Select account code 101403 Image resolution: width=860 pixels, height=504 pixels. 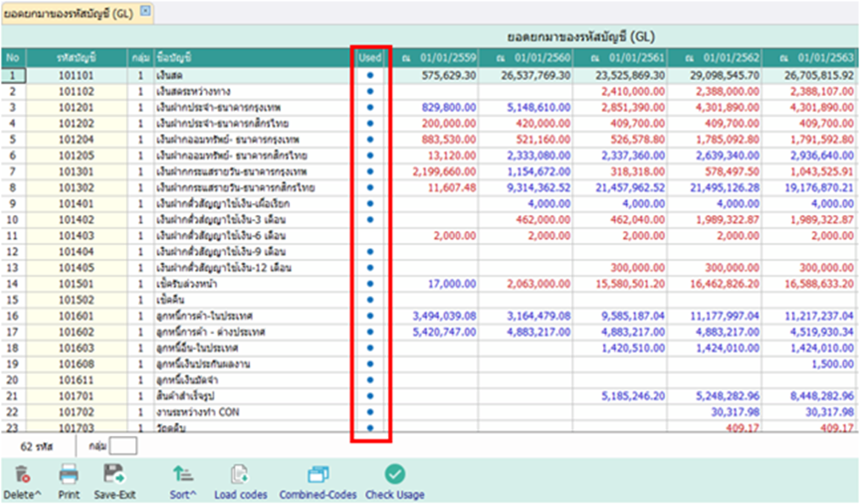point(77,235)
